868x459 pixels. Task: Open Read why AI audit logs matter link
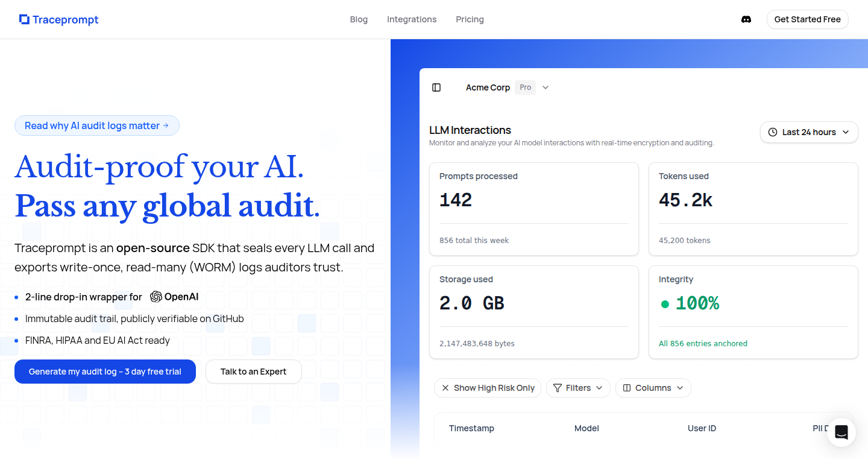click(96, 125)
